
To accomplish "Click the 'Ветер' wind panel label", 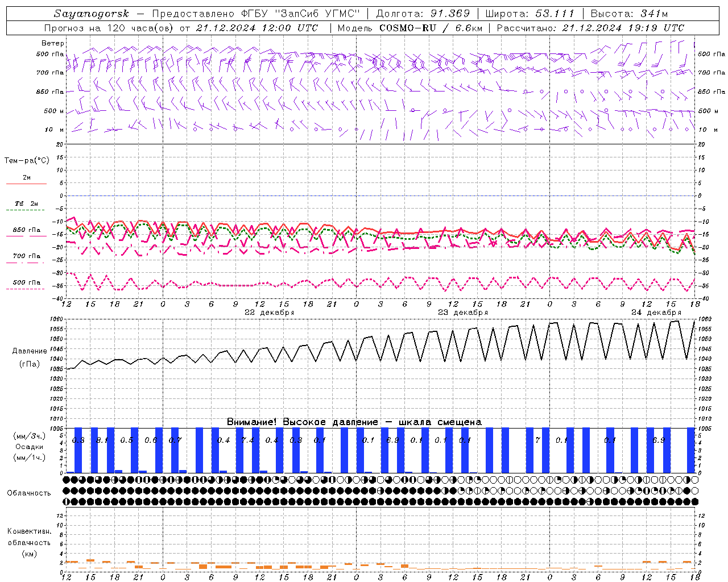I will (x=53, y=43).
